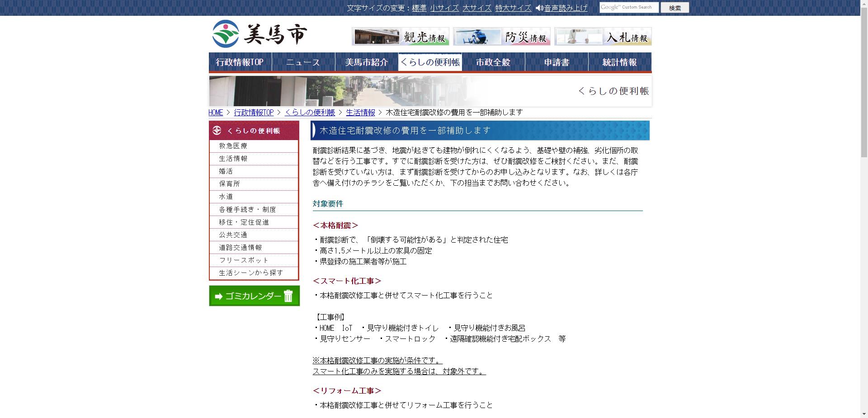Open the 申請書 menu item
868x418 pixels.
tap(557, 62)
